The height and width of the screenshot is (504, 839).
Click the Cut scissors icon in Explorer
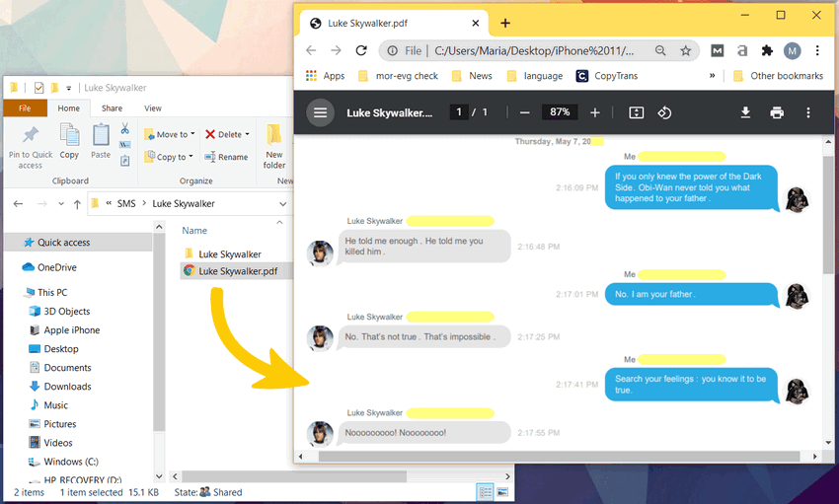(124, 128)
